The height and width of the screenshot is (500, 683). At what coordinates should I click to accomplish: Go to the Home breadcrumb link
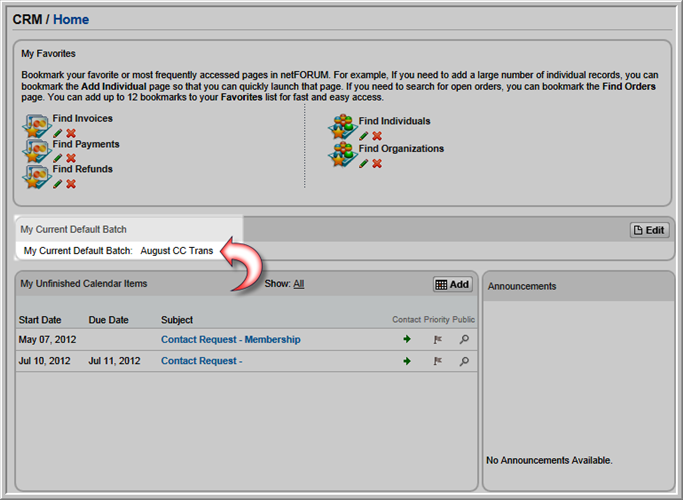[x=71, y=20]
